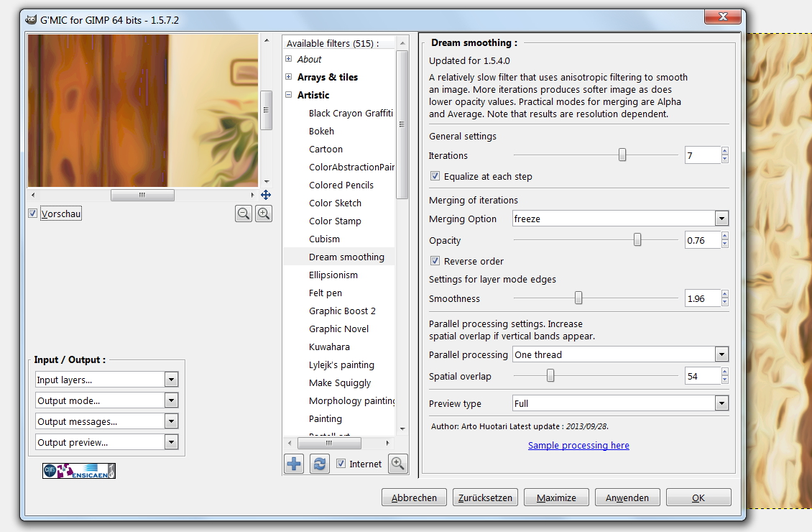Click the preview horizontal scrollbar thumb
This screenshot has width=812, height=532.
142,195
